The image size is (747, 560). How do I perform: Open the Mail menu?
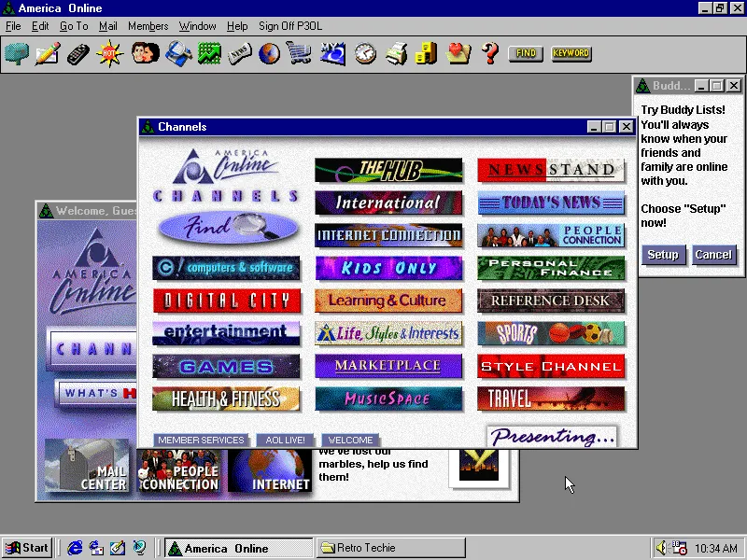(107, 26)
